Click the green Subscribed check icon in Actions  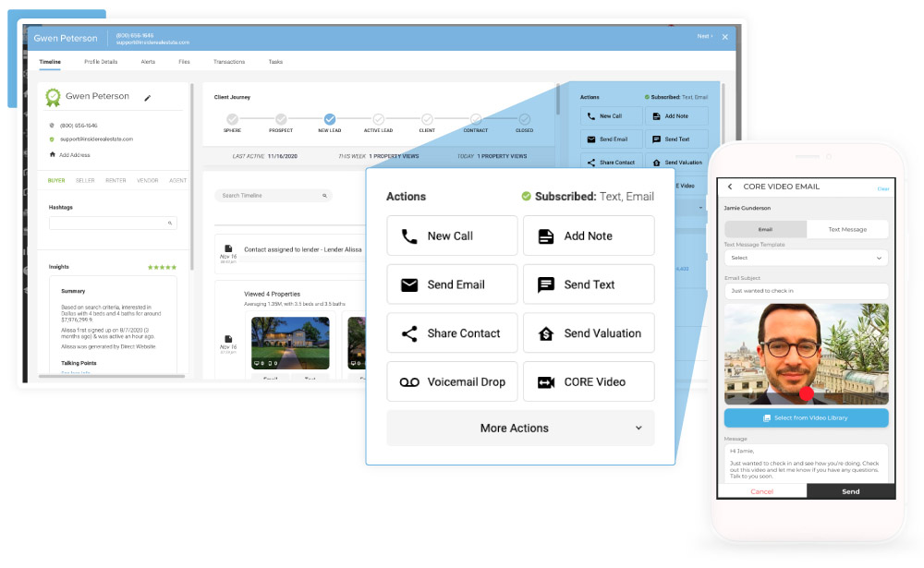click(527, 196)
